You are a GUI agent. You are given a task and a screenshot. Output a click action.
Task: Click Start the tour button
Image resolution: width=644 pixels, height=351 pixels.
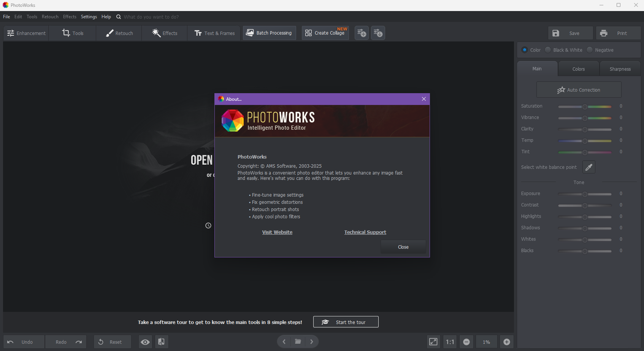pyautogui.click(x=346, y=322)
